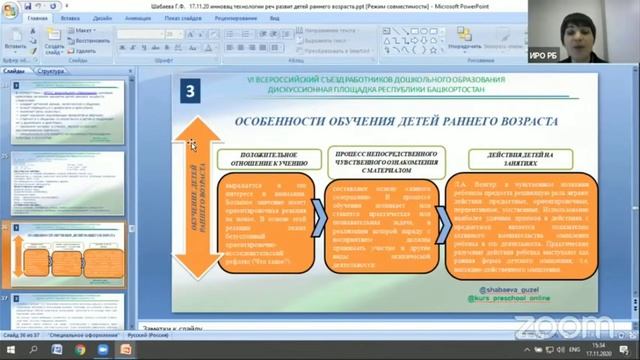This screenshot has height=360, width=640.
Task: Increase the list indent level
Action: coord(274,34)
